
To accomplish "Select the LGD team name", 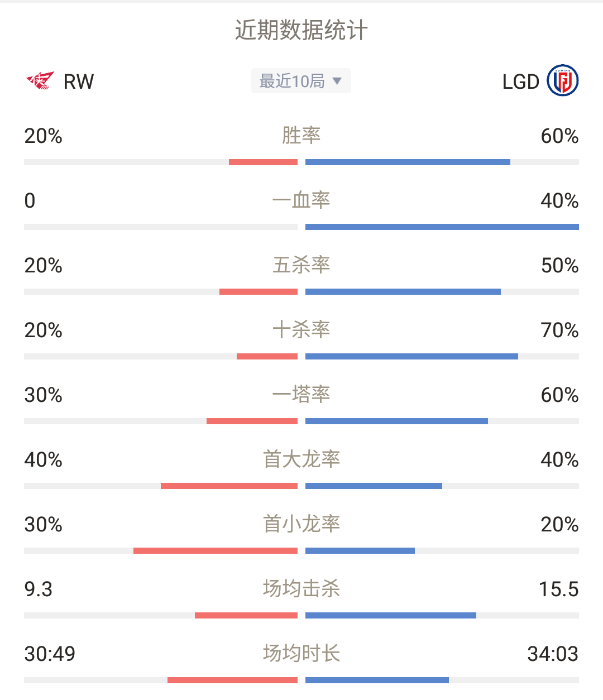I will pos(520,81).
